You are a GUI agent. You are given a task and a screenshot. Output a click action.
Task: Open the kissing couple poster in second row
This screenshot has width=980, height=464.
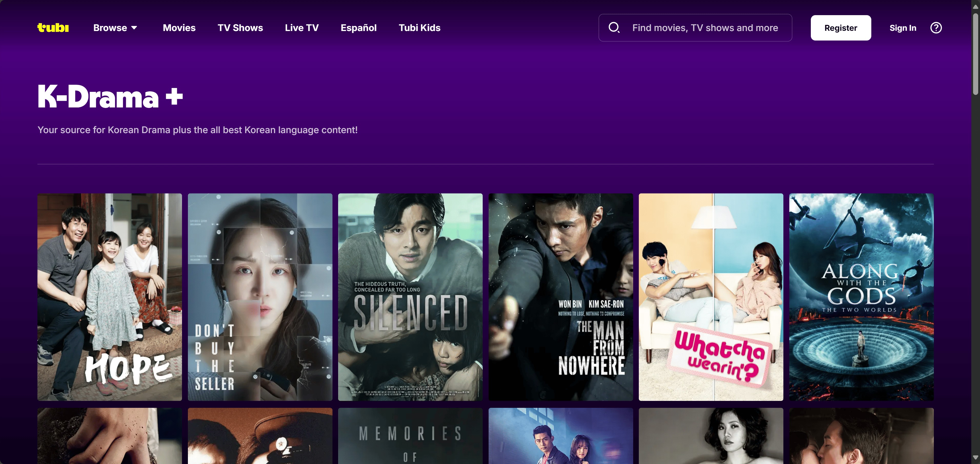861,436
